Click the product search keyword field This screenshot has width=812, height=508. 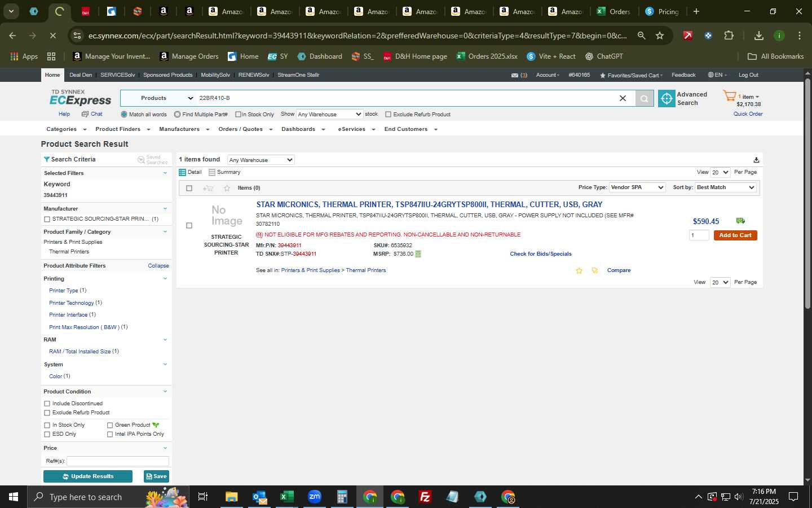pyautogui.click(x=406, y=98)
